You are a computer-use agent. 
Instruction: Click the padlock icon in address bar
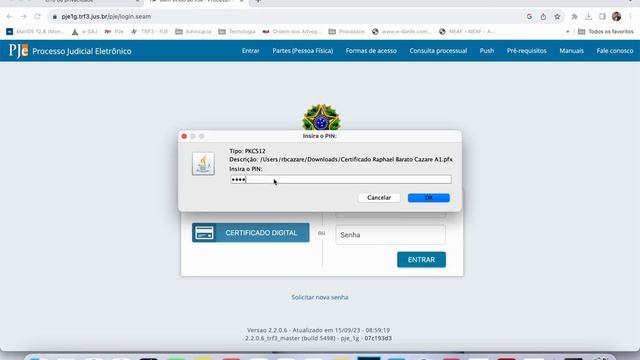pos(55,17)
